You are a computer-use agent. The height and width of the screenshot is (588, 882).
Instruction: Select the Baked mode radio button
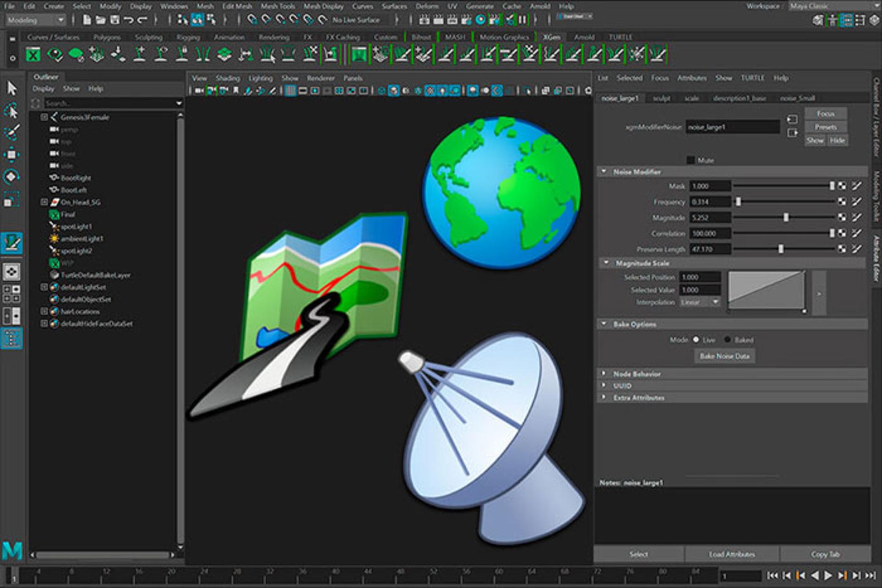[728, 340]
